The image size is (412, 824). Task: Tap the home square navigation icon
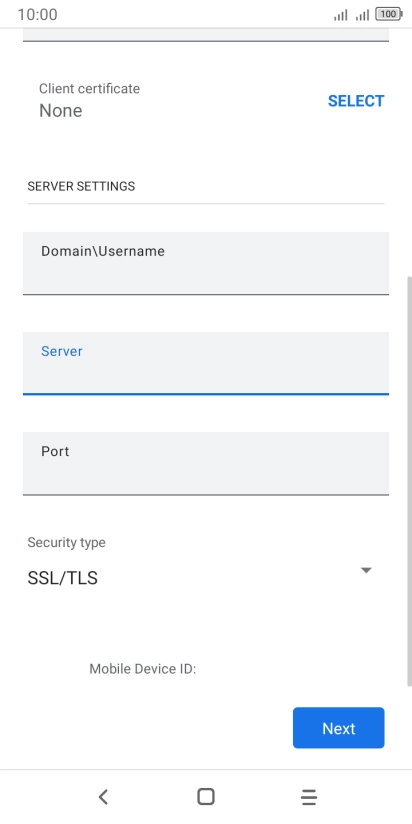205,797
